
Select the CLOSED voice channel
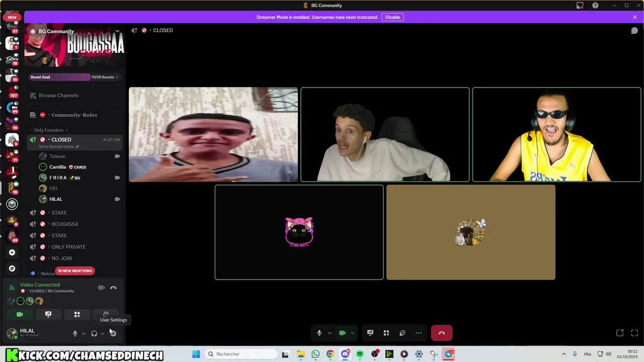point(75,142)
